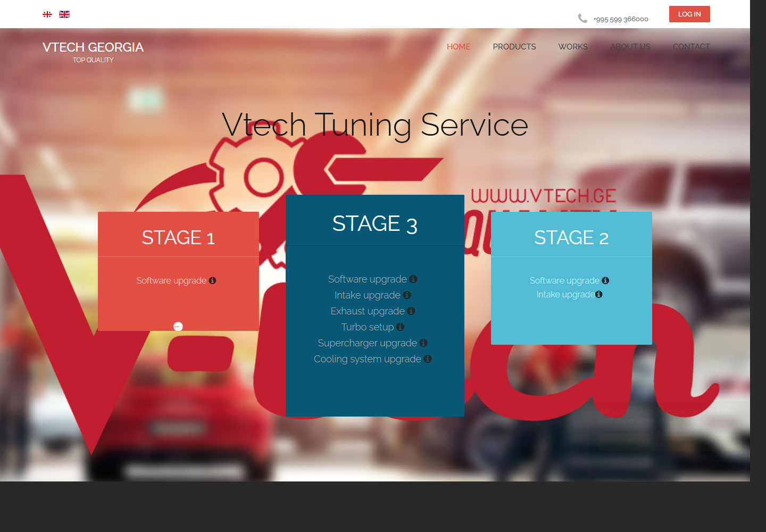This screenshot has width=766, height=532.
Task: Click the circular badge at bottom of Stage 1 panel
Action: [178, 326]
